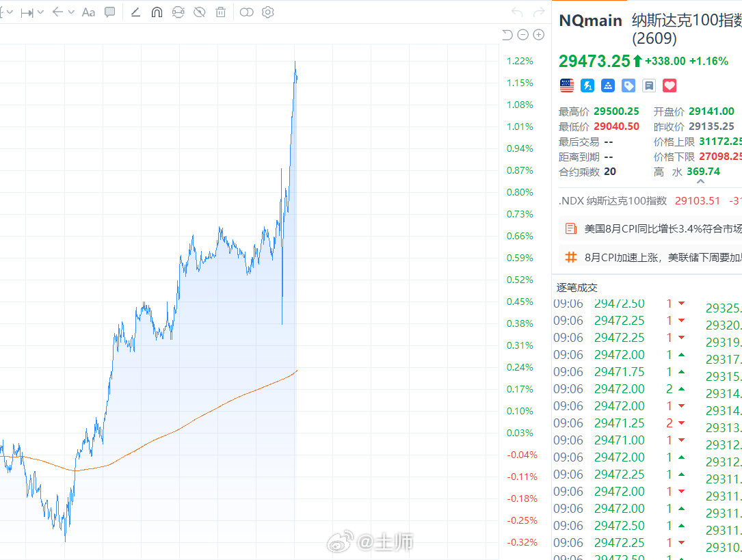Collapse the quote details with the chevron
This screenshot has width=742, height=560.
coord(701,182)
